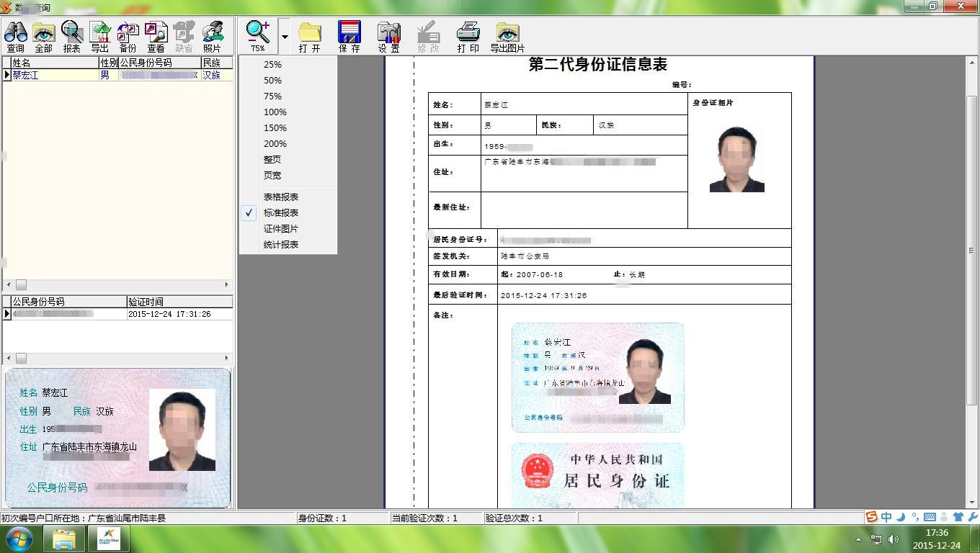Image resolution: width=980 pixels, height=553 pixels.
Task: Toggle Chinese/English mode in IME bar
Action: click(x=886, y=517)
